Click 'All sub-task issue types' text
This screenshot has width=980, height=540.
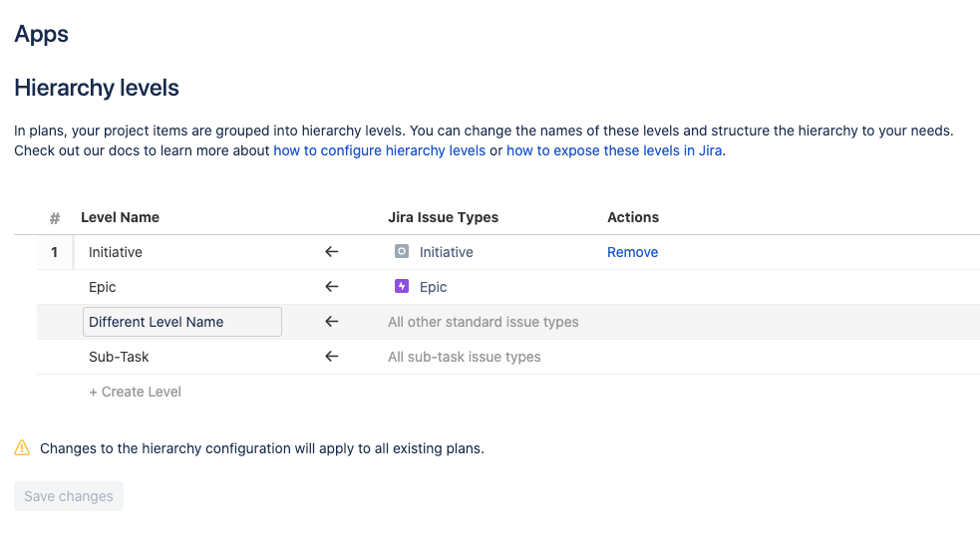(x=464, y=357)
